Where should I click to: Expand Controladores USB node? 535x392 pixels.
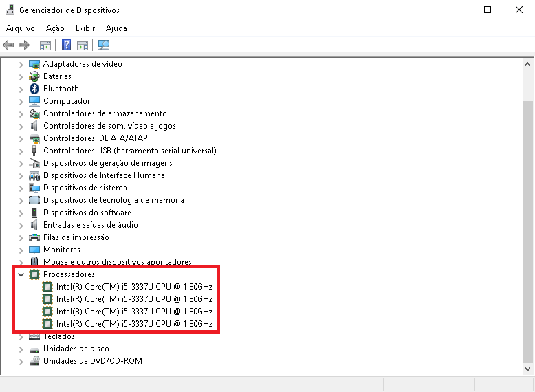click(x=21, y=151)
